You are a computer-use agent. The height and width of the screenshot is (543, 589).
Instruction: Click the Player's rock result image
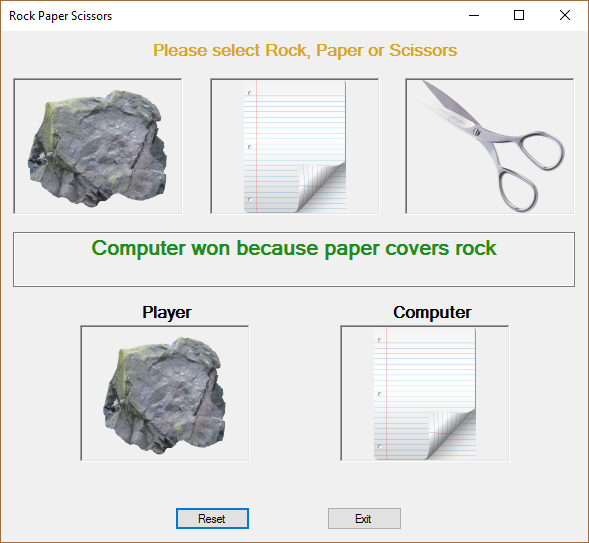[165, 393]
